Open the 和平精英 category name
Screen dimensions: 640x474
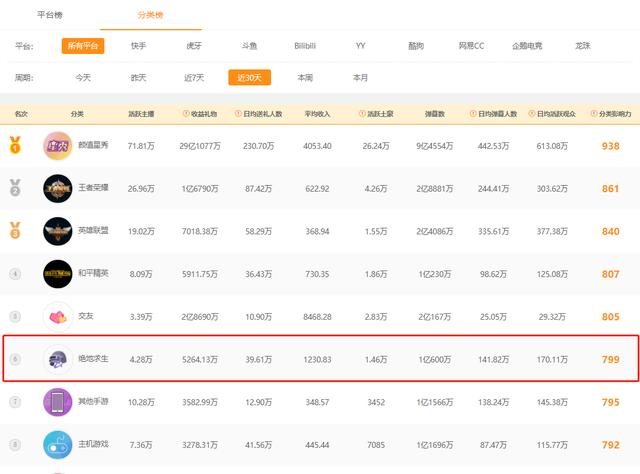point(93,273)
